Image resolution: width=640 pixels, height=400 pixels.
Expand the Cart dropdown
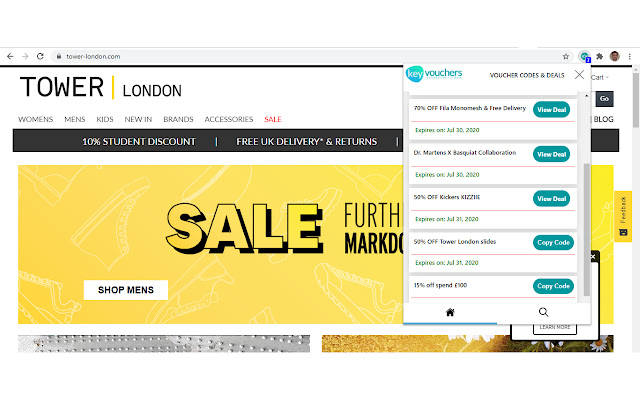pos(600,77)
